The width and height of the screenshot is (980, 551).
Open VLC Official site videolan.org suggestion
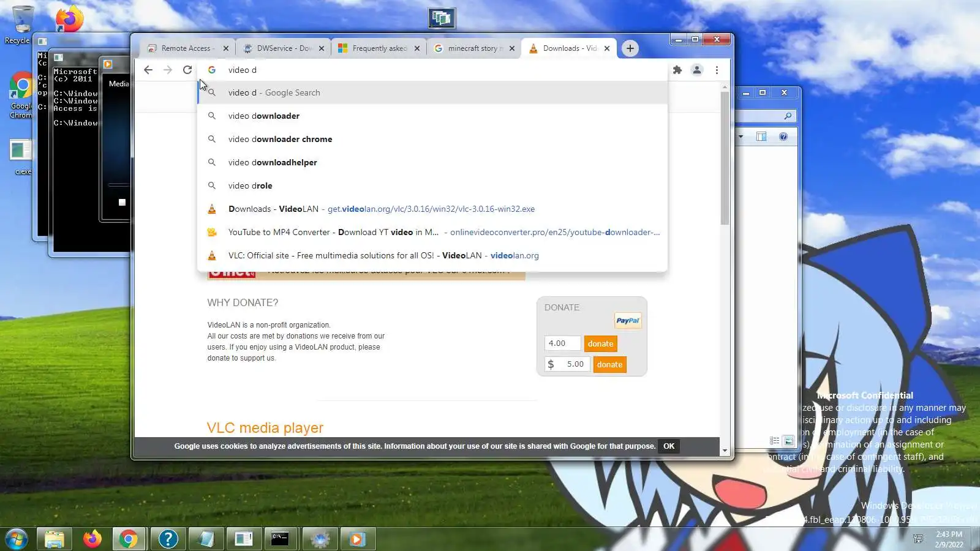[x=432, y=255]
